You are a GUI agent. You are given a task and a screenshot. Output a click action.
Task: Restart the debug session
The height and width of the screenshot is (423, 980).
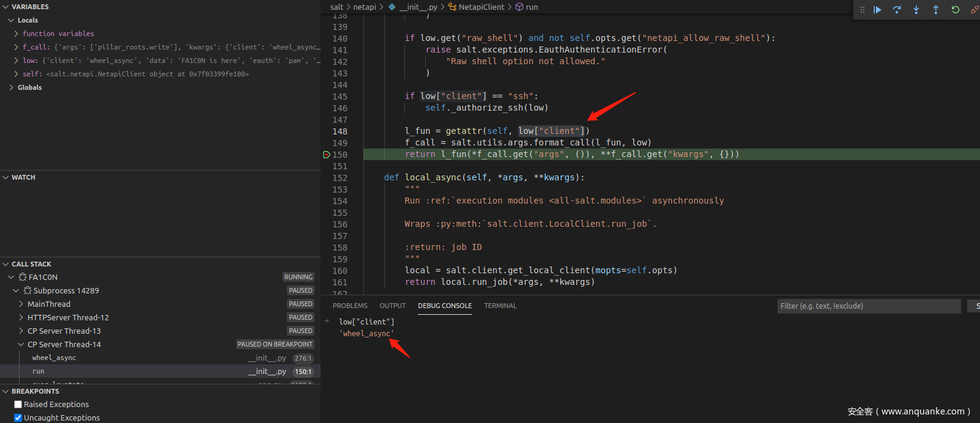coord(956,10)
